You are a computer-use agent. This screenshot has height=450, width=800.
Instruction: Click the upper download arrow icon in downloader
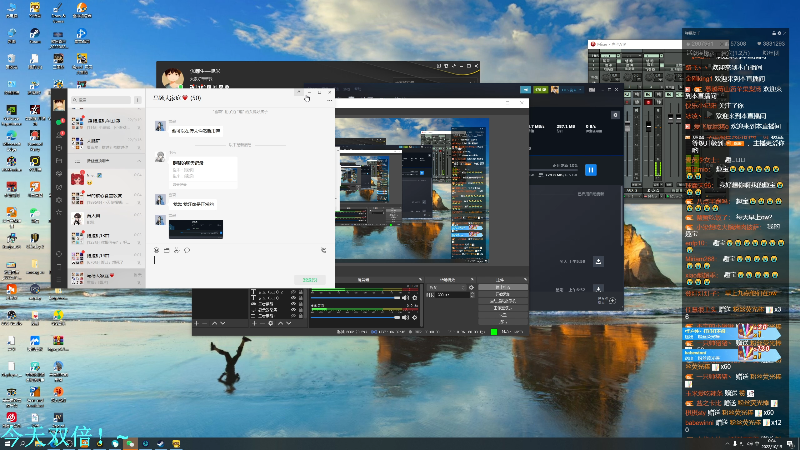click(x=598, y=261)
